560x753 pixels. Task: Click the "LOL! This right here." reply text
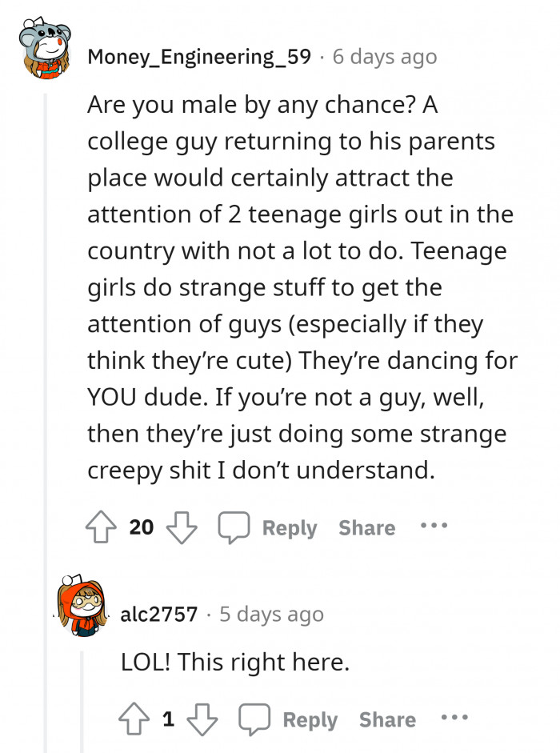(x=235, y=662)
